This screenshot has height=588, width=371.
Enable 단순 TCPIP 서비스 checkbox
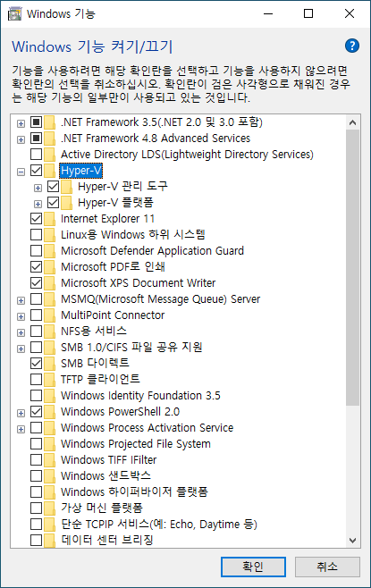point(36,524)
